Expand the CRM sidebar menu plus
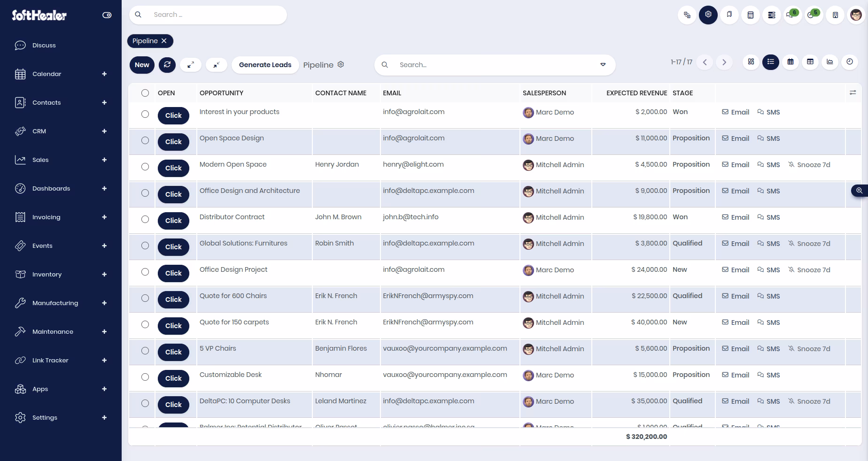The width and height of the screenshot is (868, 461). tap(104, 131)
